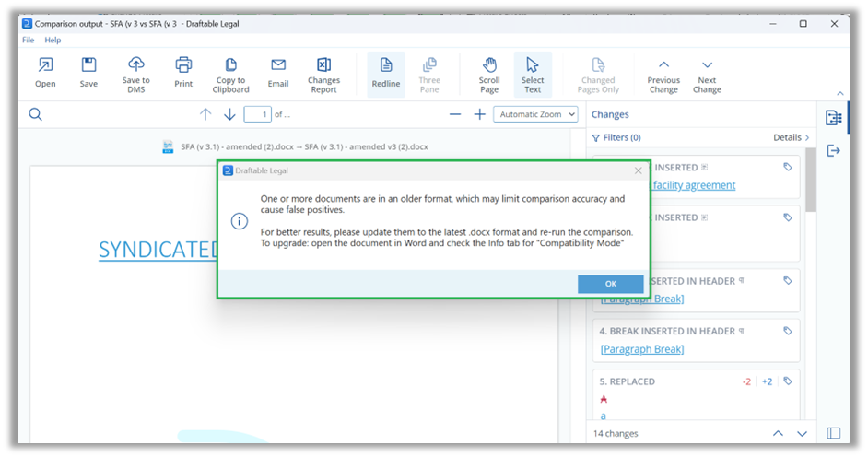Activate Scroll Page hand tool

(488, 74)
